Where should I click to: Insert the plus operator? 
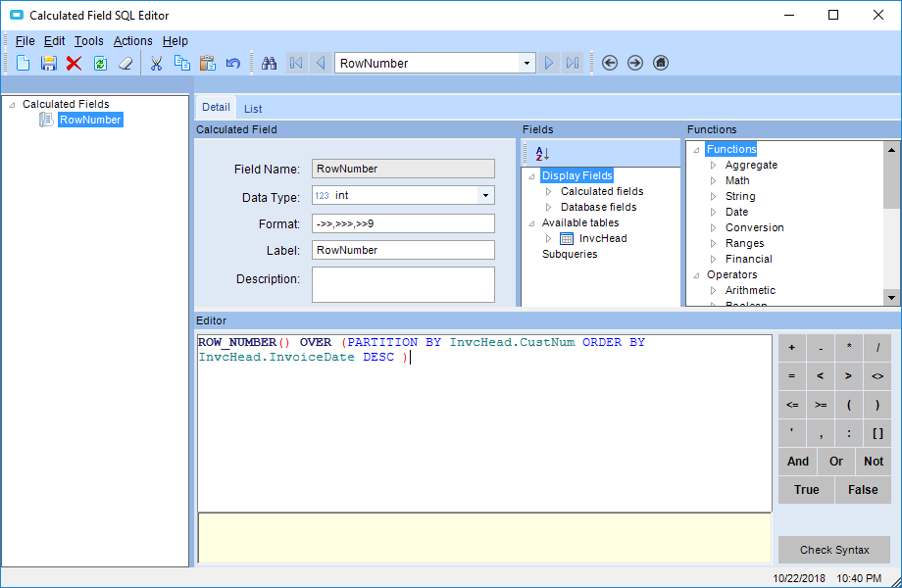pyautogui.click(x=792, y=348)
